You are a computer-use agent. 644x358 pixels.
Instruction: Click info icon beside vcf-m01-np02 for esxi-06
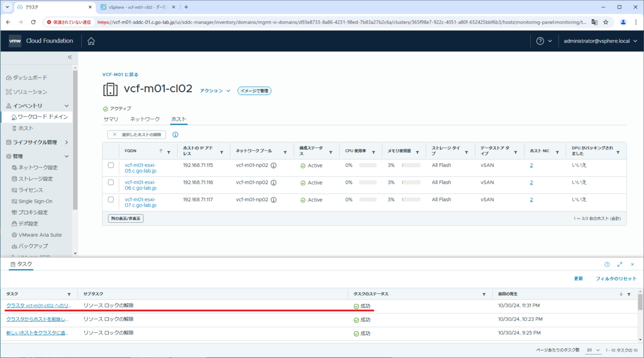(274, 182)
